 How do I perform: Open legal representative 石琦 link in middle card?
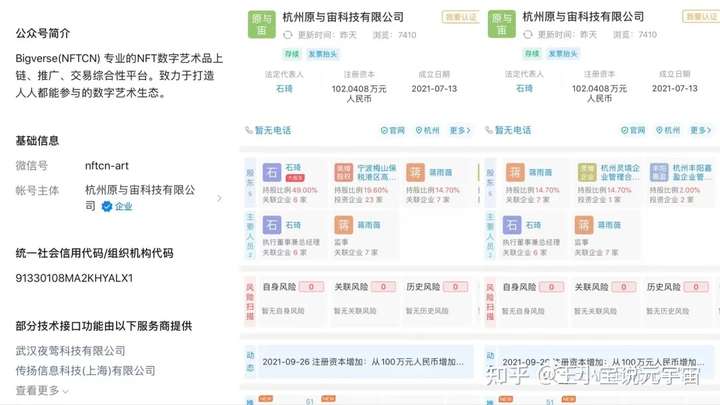tap(284, 89)
